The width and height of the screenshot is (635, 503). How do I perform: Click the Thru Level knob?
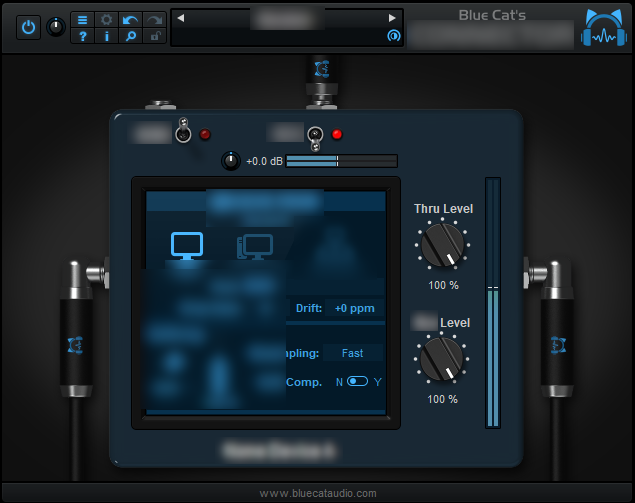pos(442,245)
